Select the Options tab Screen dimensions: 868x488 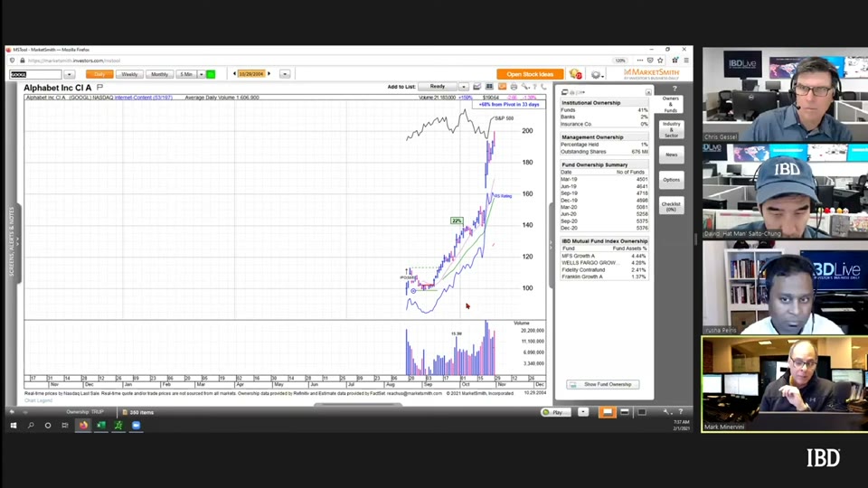(671, 180)
